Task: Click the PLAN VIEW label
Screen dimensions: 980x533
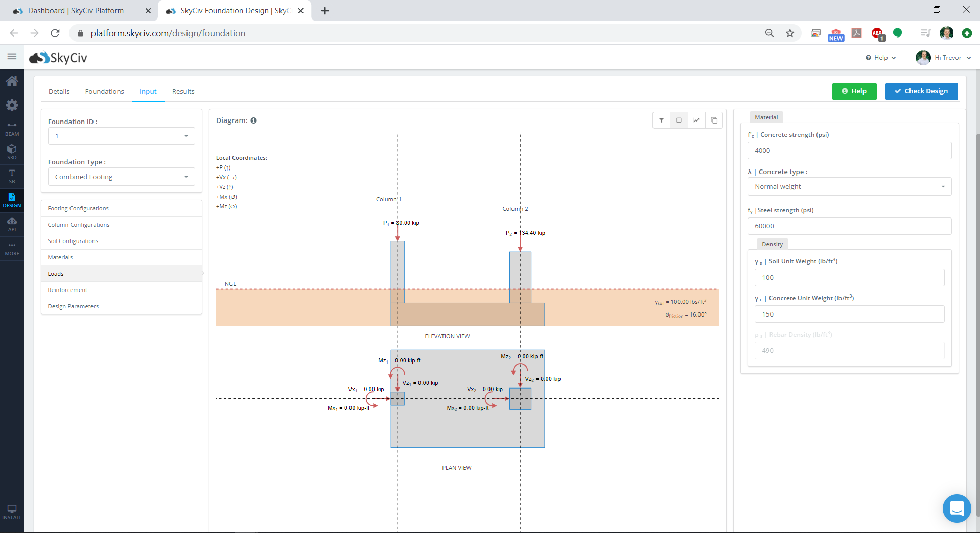Action: [457, 468]
